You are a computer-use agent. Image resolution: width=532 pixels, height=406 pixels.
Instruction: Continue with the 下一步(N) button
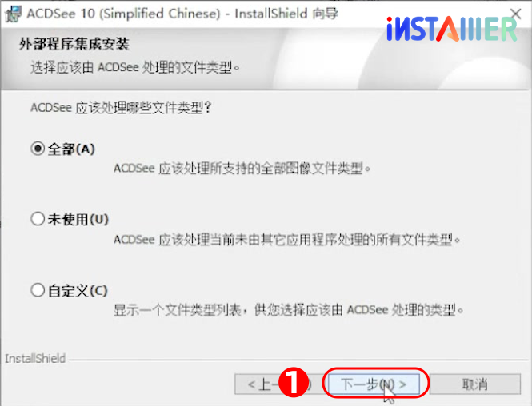[374, 384]
